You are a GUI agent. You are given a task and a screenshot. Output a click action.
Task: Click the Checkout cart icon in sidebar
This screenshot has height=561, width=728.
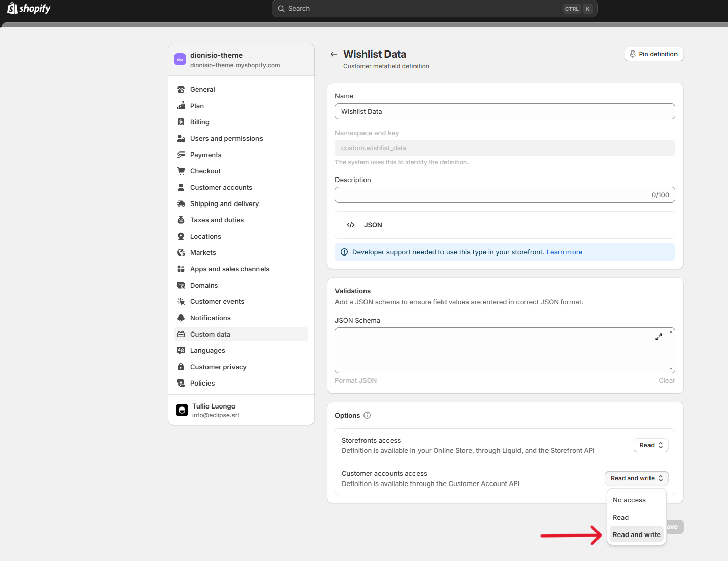(x=181, y=171)
